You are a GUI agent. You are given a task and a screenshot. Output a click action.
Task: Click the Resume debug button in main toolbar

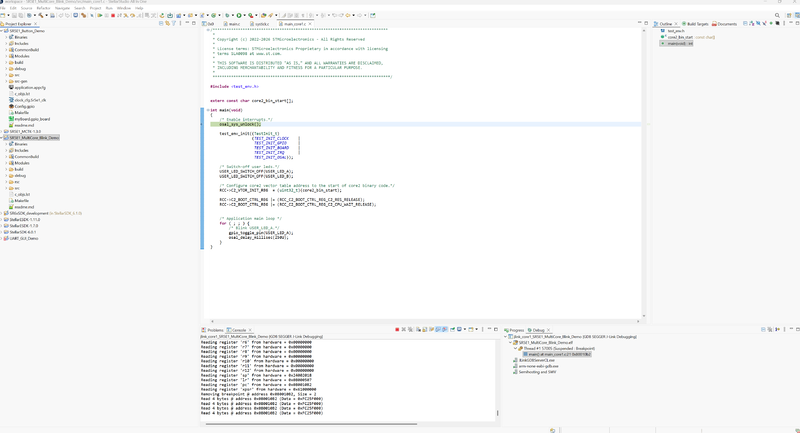(x=99, y=15)
